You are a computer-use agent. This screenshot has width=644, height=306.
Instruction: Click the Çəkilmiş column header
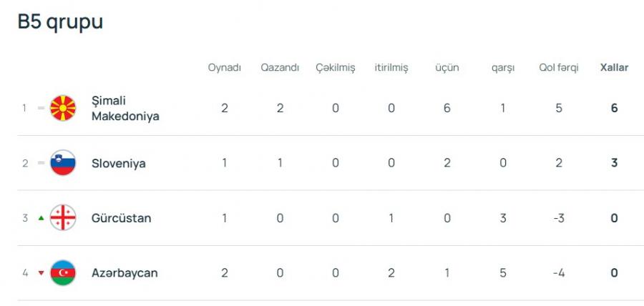335,68
